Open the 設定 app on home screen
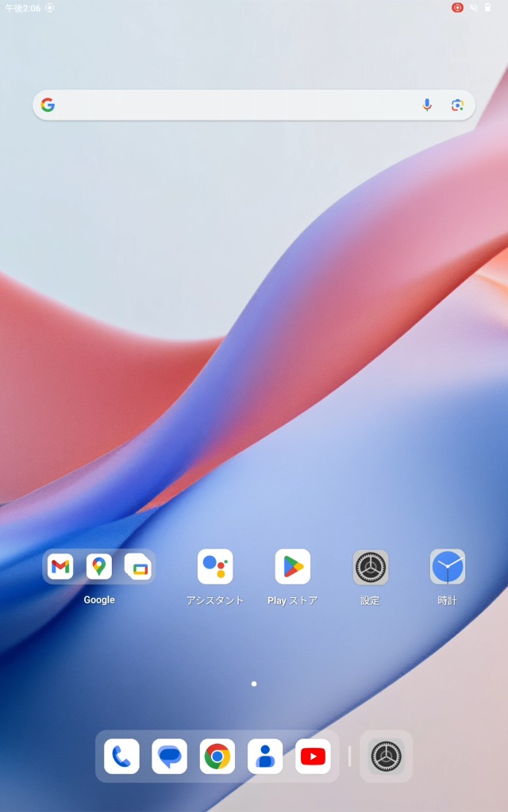 tap(371, 566)
